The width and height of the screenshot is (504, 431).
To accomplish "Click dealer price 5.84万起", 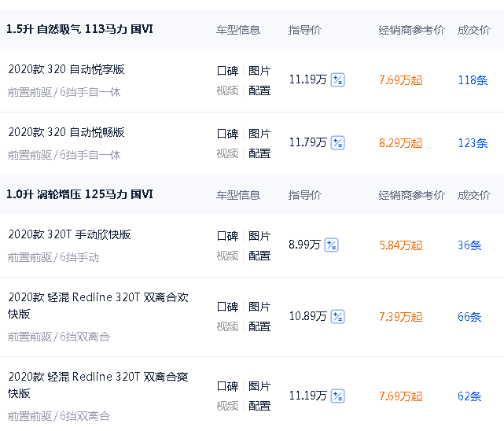I will coord(400,245).
